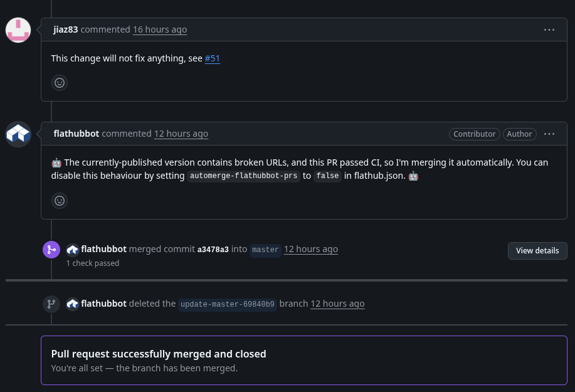Add emoji reaction to jiaz83's comment
Screen dimensions: 575x392
tap(60, 83)
